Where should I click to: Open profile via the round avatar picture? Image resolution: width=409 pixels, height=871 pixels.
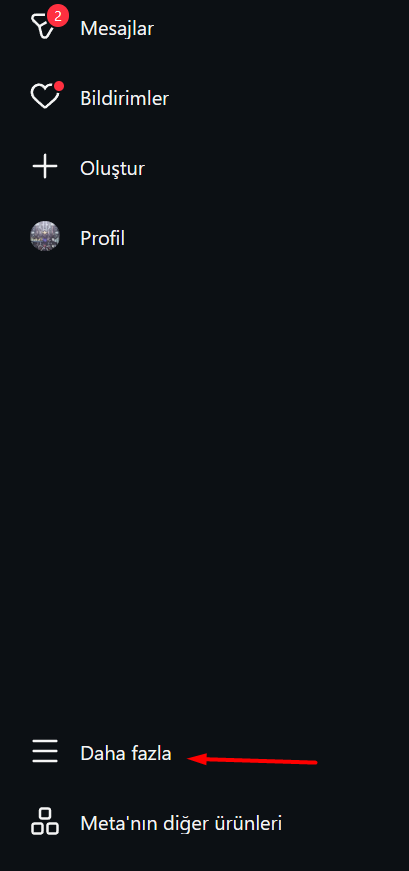44,236
